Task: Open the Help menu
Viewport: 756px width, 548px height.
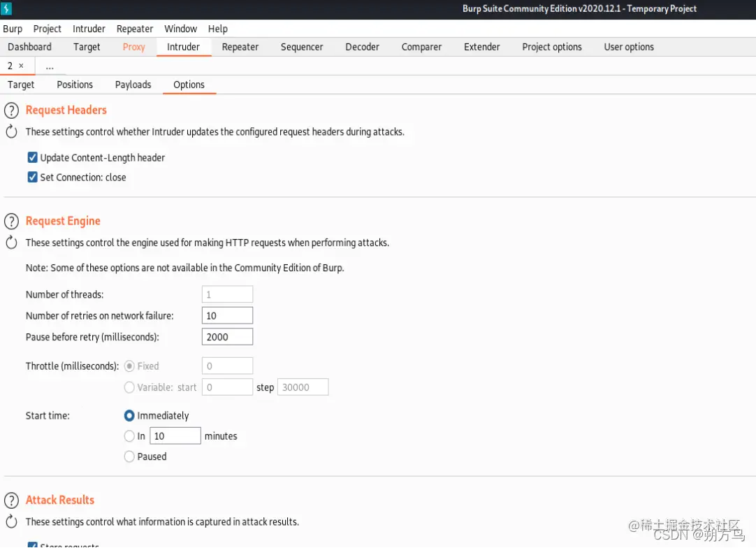Action: [218, 29]
